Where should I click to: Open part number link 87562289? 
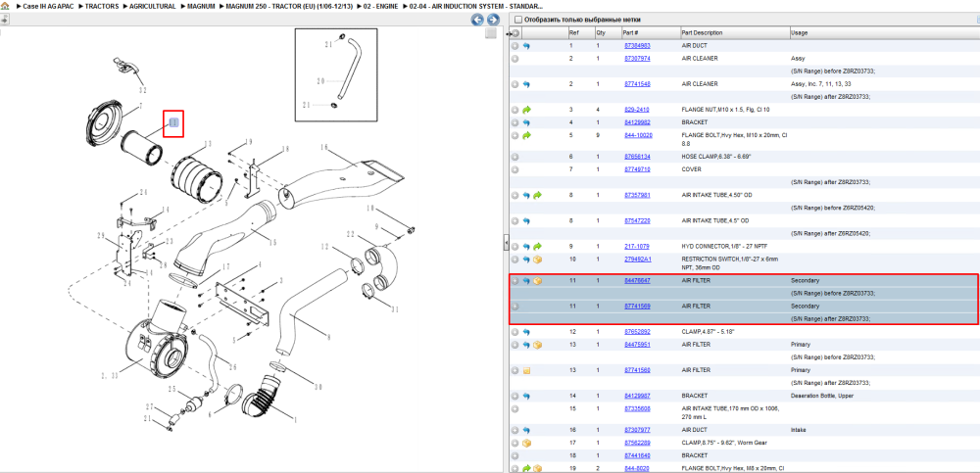click(637, 443)
